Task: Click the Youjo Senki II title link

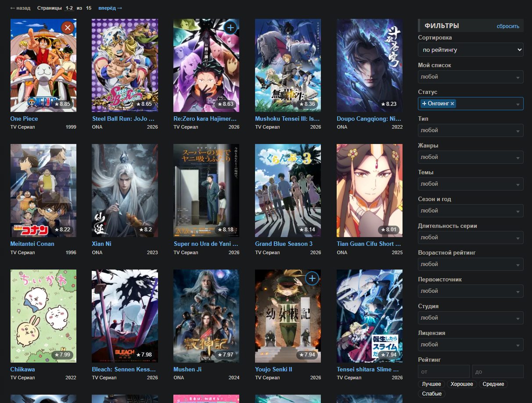Action: click(273, 369)
